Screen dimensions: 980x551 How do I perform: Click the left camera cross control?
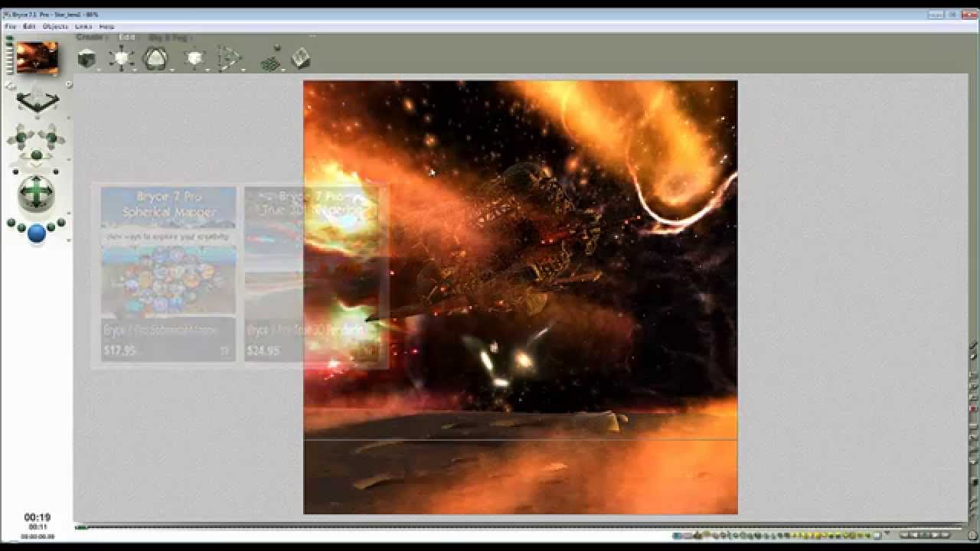(x=21, y=138)
